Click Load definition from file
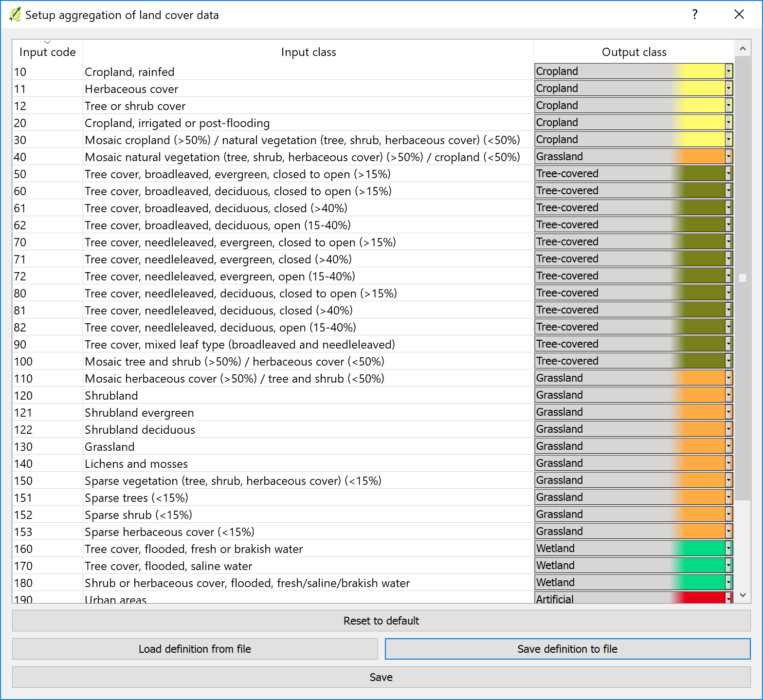The width and height of the screenshot is (763, 700). coord(195,649)
